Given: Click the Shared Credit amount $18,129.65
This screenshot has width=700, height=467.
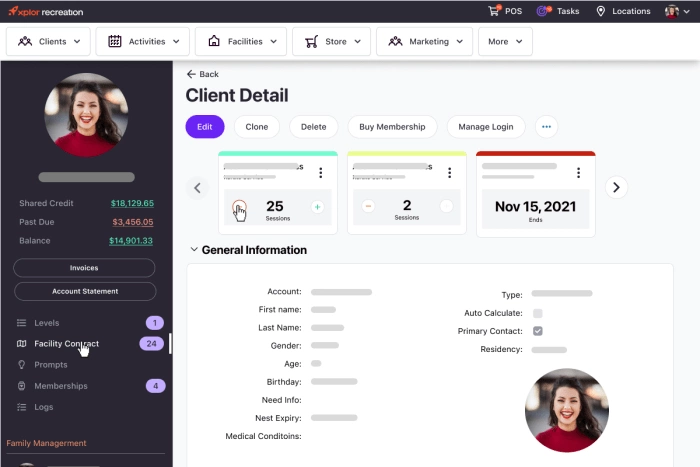Looking at the screenshot, I should [x=132, y=203].
